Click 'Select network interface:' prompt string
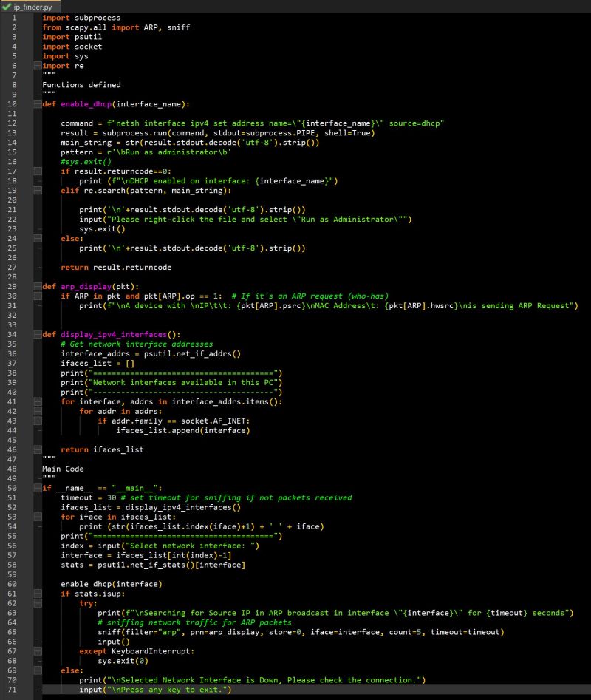This screenshot has height=700, width=591. pyautogui.click(x=188, y=546)
